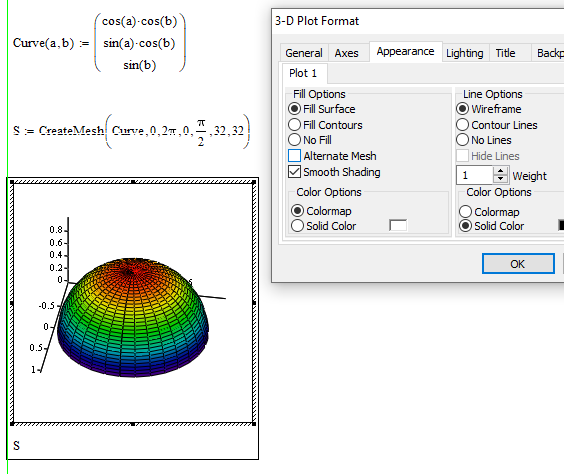Switch to the General tab
564x474 pixels.
click(304, 53)
